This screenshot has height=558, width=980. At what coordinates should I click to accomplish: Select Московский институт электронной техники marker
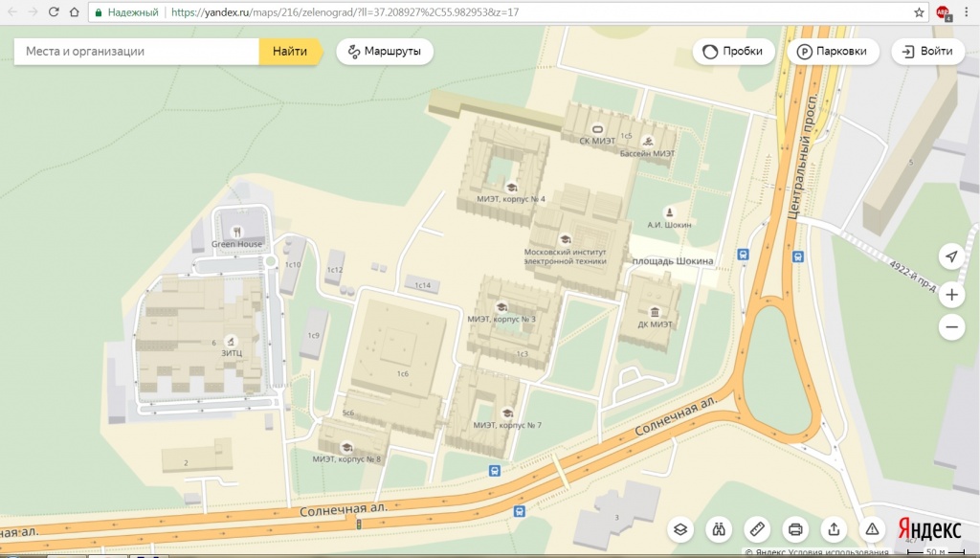pyautogui.click(x=565, y=239)
